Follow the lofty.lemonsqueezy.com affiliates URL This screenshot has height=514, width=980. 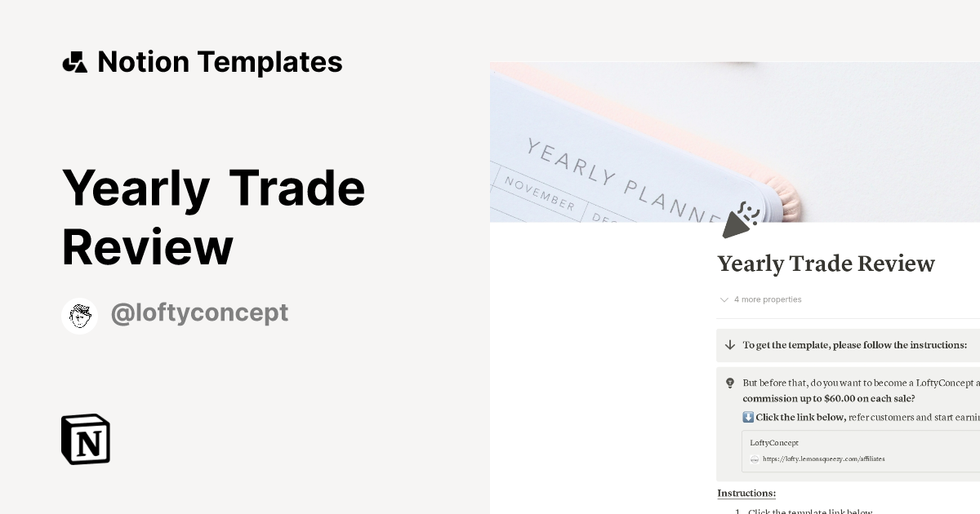(x=823, y=459)
